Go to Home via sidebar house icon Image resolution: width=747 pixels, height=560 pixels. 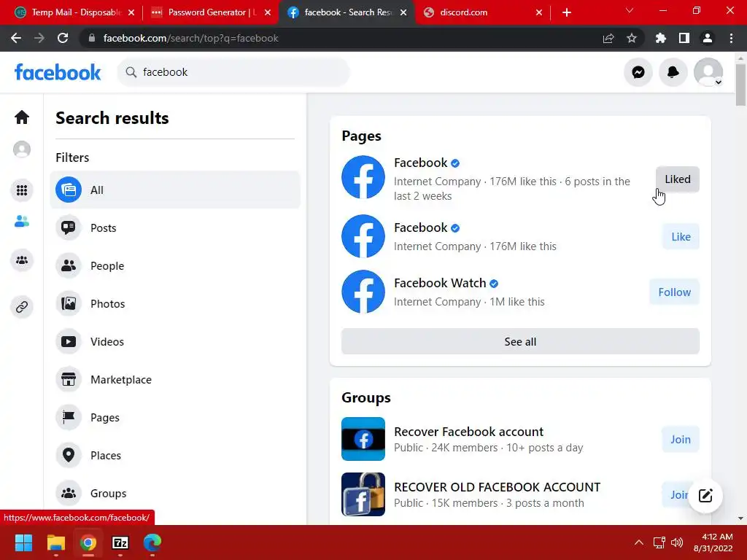tap(22, 117)
